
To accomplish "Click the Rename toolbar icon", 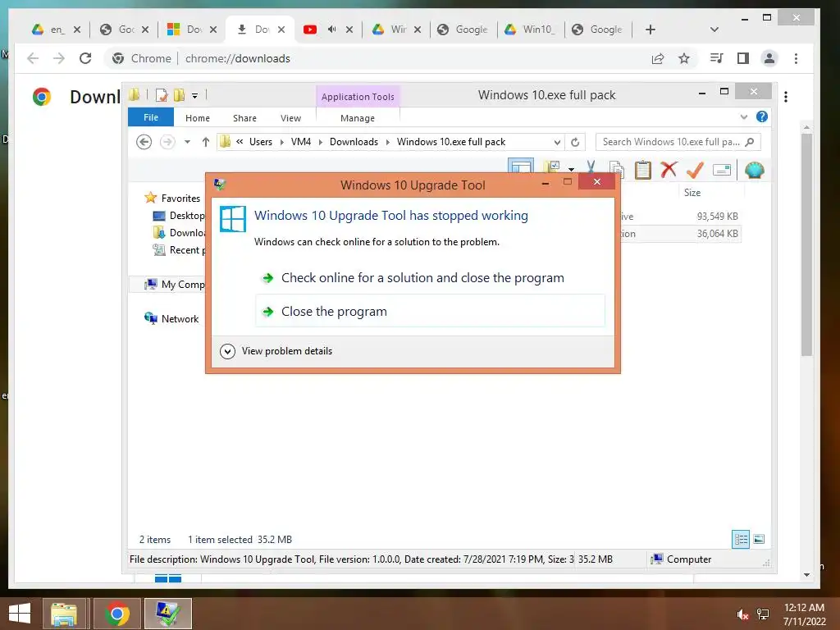I will click(722, 171).
